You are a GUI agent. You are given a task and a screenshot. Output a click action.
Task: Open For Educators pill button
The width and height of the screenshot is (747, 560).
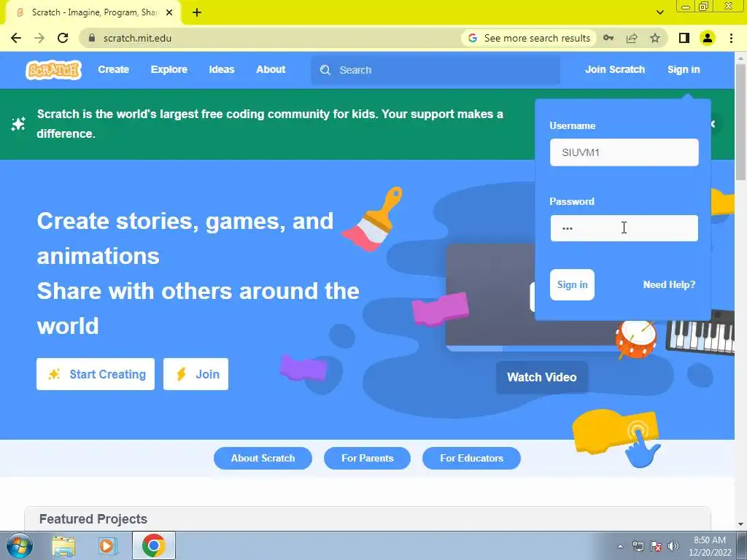coord(472,458)
